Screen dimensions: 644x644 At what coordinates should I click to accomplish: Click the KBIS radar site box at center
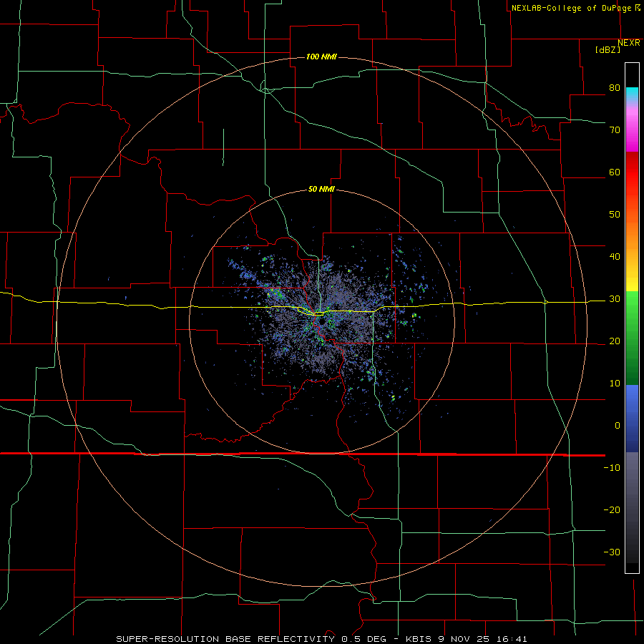click(x=318, y=314)
